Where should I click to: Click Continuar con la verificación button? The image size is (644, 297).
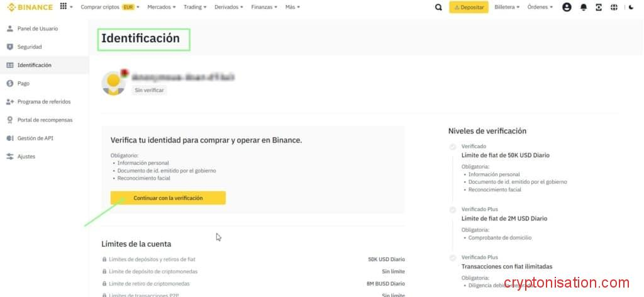pyautogui.click(x=168, y=198)
